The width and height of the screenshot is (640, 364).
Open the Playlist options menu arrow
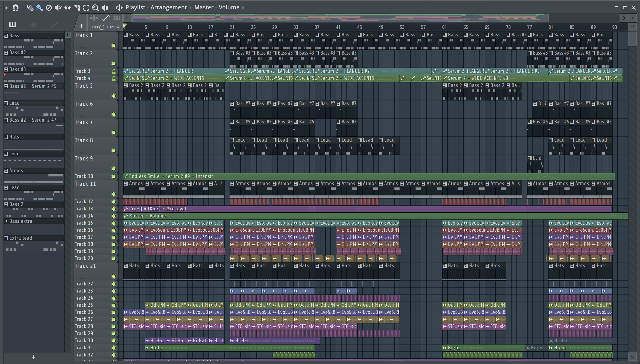click(x=6, y=8)
